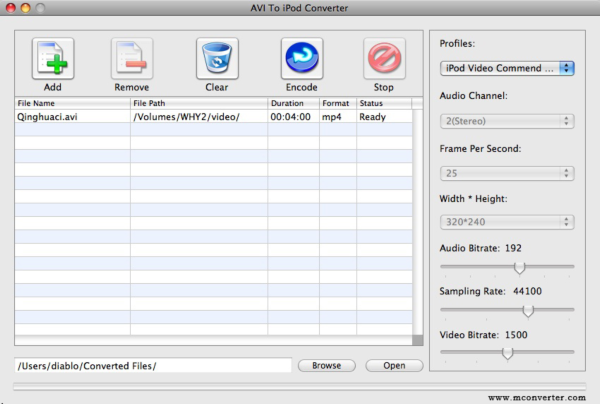Sort by the File Path column header
The width and height of the screenshot is (600, 404).
coord(199,103)
